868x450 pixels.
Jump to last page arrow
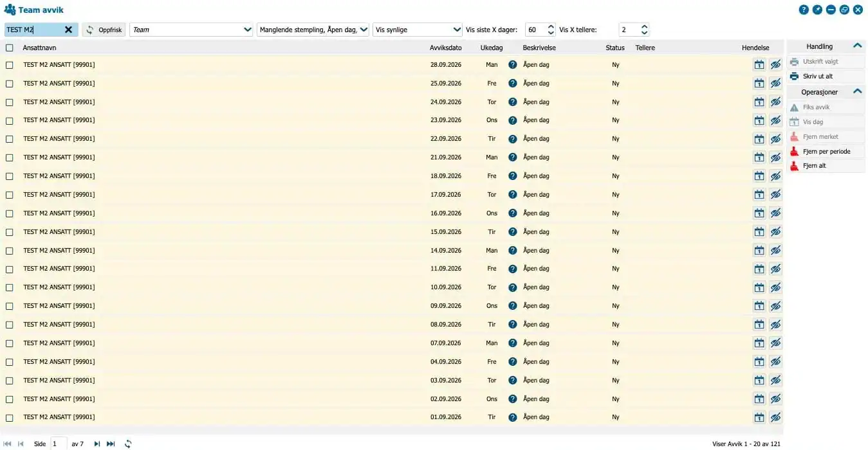111,444
